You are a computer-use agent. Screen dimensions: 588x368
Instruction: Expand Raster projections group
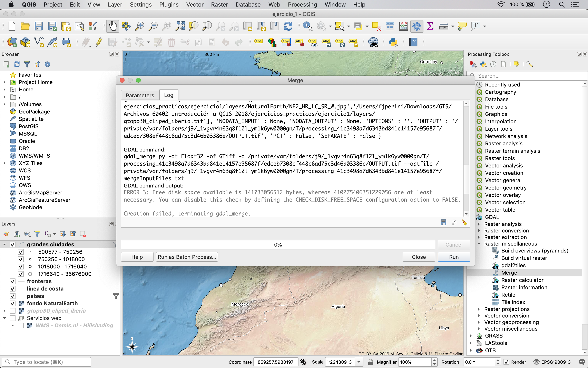tap(479, 309)
